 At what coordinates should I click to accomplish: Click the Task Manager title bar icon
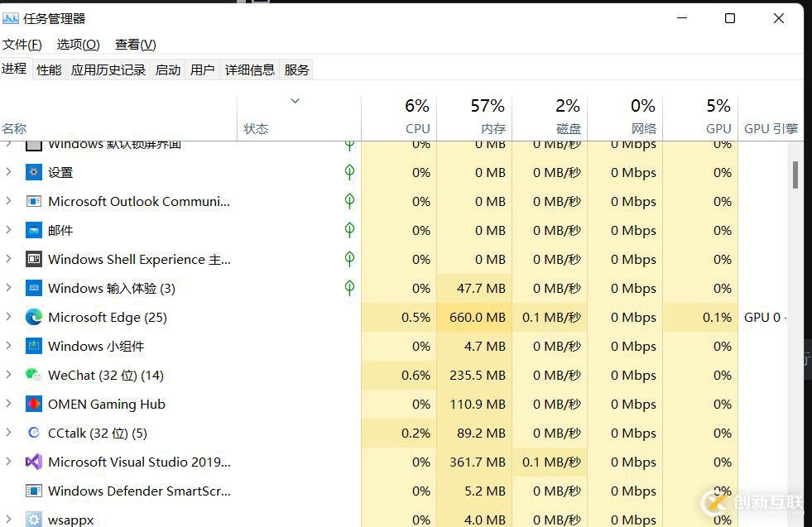point(11,18)
